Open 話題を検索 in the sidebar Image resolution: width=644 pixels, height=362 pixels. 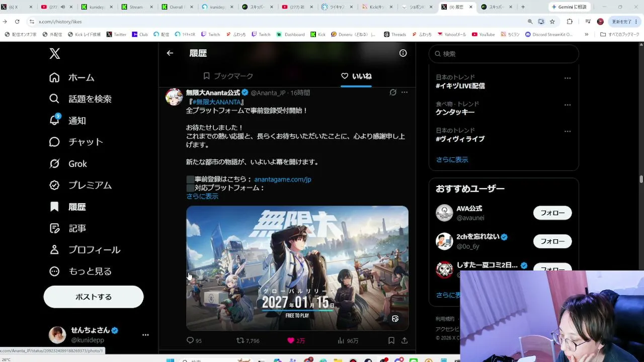point(80,99)
